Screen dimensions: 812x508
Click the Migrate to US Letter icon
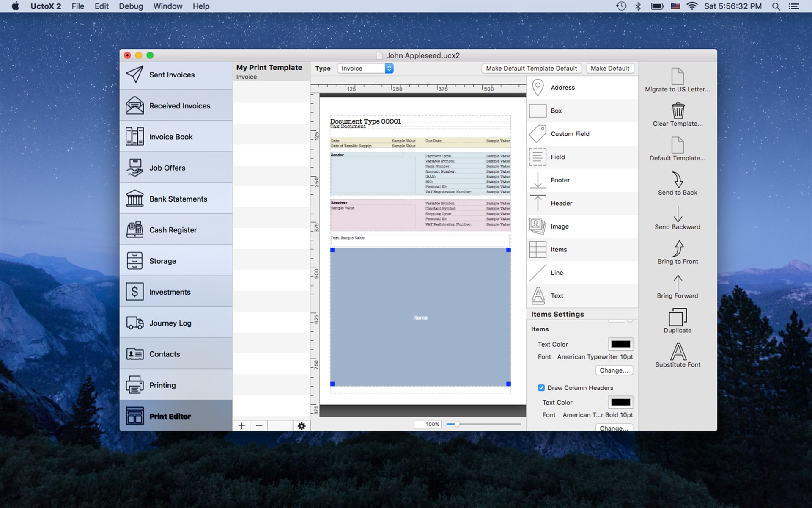point(678,77)
